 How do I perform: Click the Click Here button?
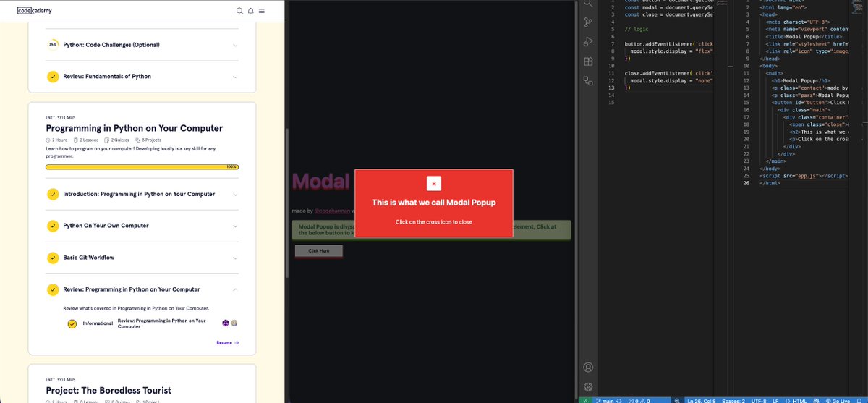pyautogui.click(x=319, y=251)
